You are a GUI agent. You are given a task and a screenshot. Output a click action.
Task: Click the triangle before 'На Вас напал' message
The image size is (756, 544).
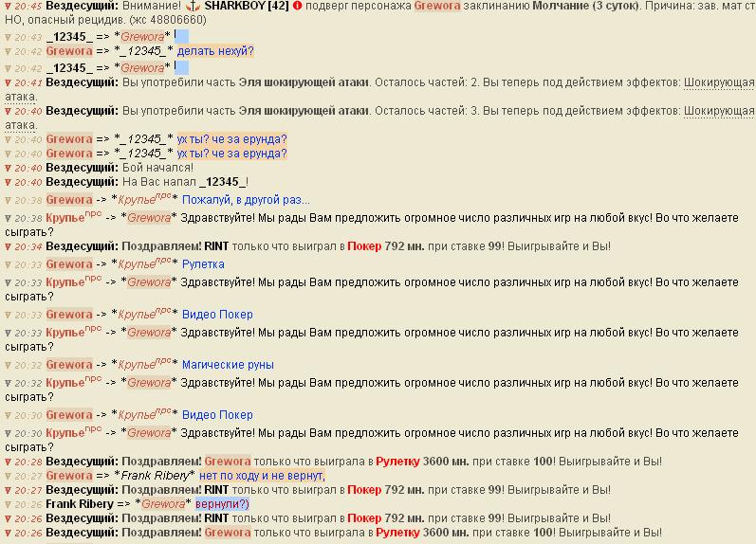[x=8, y=183]
